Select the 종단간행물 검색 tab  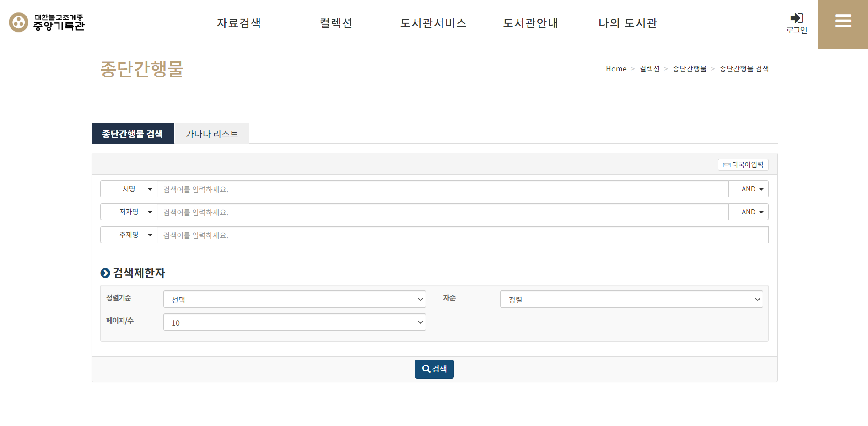(x=133, y=134)
